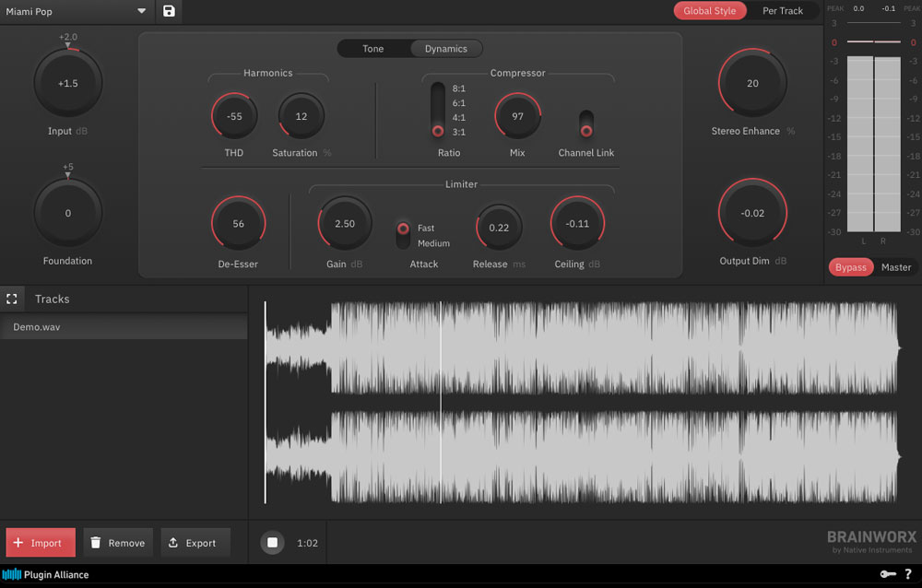Screen dimensions: 922x588
Task: Click the Output Dim knob
Action: [x=752, y=213]
